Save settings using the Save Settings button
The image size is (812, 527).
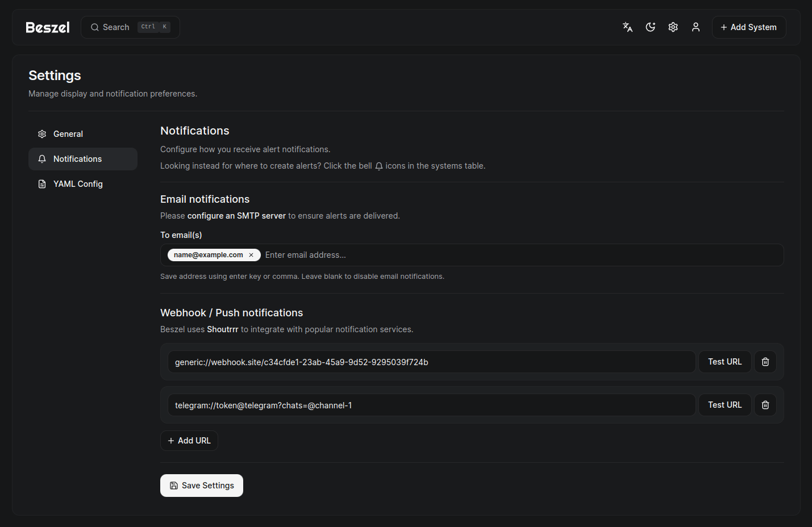coord(202,485)
